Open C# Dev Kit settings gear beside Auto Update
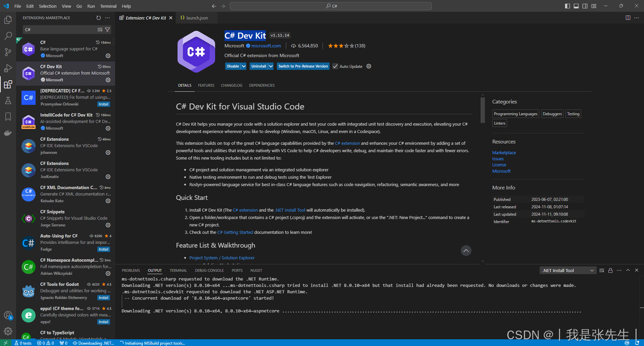The image size is (644, 346). tap(369, 66)
